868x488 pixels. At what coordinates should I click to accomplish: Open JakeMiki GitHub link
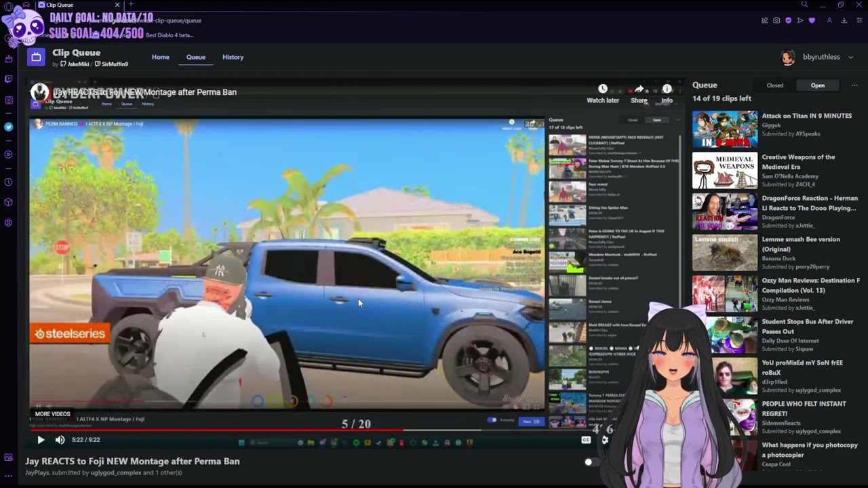(75, 64)
